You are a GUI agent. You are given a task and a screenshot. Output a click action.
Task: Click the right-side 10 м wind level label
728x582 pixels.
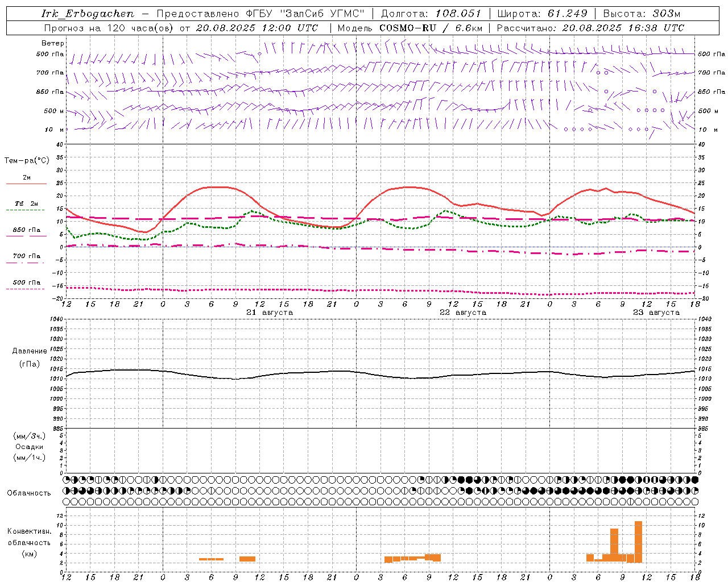point(707,130)
